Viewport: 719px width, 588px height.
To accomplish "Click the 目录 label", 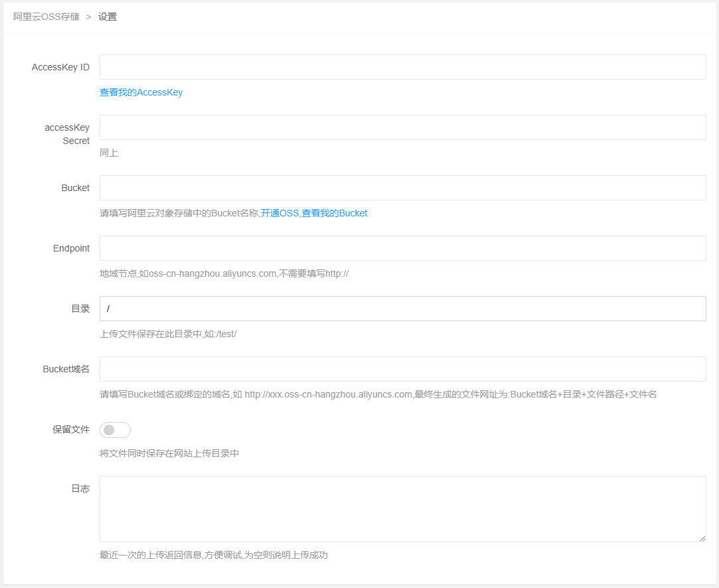I will point(80,309).
